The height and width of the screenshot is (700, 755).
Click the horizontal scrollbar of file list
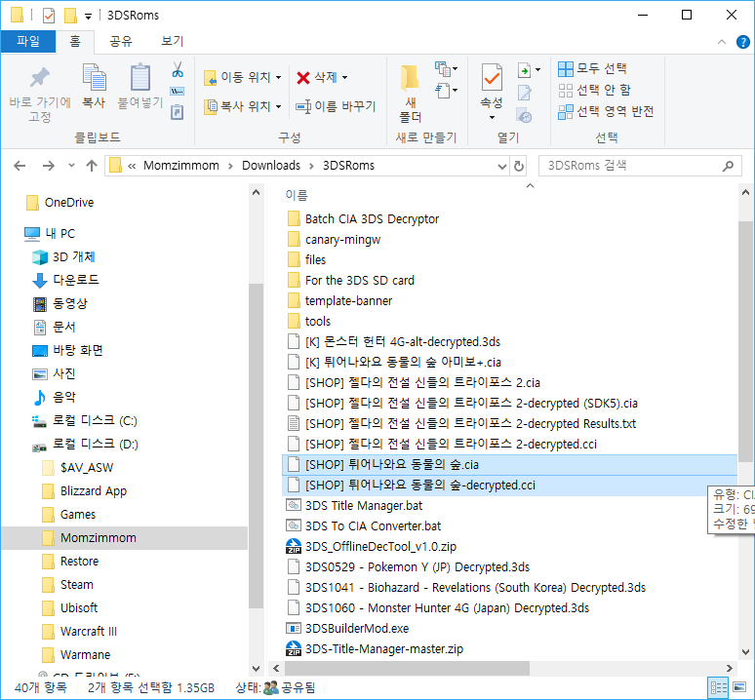(407, 668)
